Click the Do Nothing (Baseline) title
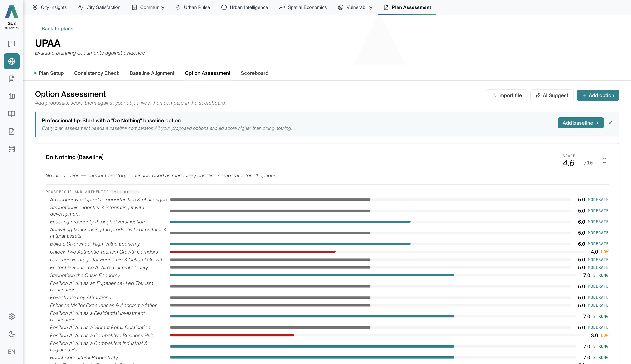 click(x=74, y=157)
